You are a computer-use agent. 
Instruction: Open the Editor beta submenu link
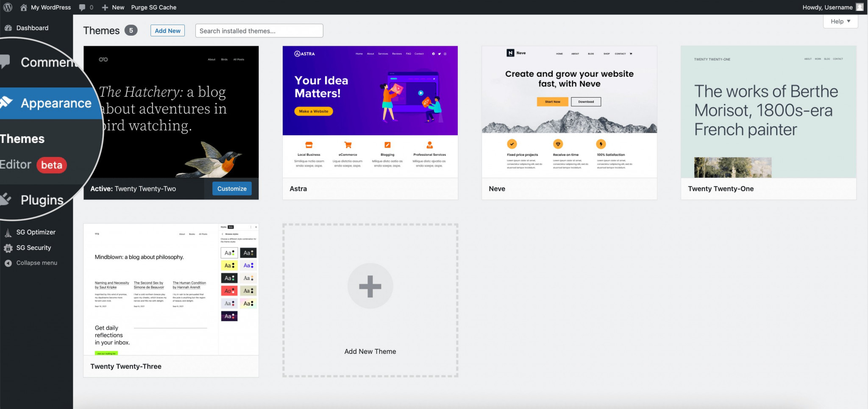coord(33,165)
